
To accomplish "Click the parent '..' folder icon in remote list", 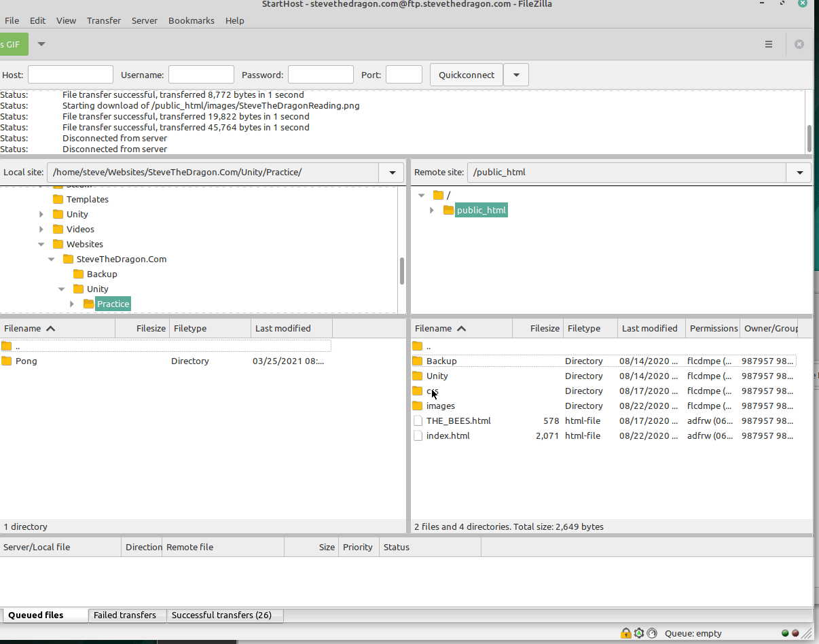I will click(418, 346).
